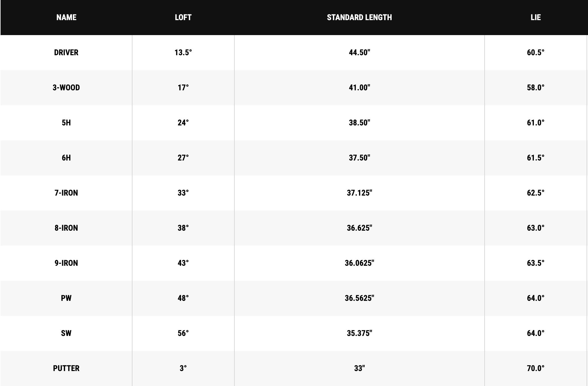Click the LIE column header

coord(536,17)
